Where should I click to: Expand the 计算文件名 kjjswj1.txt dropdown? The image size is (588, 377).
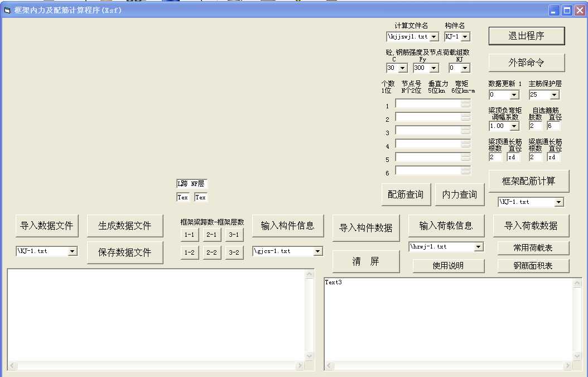(x=434, y=37)
